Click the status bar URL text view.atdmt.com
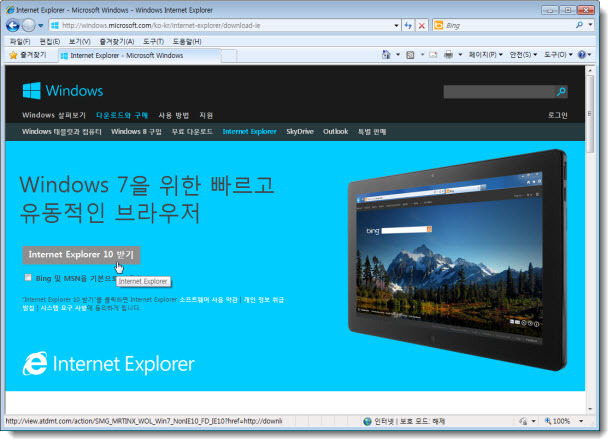615x446 pixels. pyautogui.click(x=144, y=421)
